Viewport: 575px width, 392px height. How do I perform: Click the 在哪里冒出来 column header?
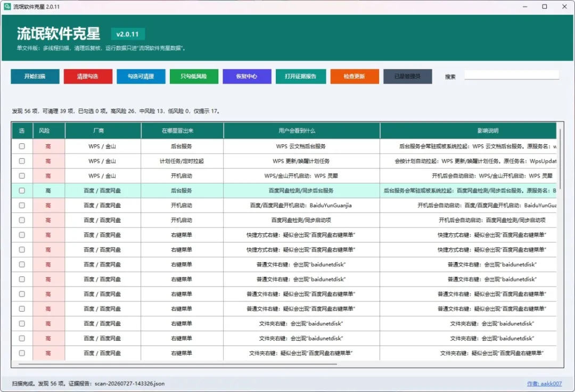pos(182,130)
